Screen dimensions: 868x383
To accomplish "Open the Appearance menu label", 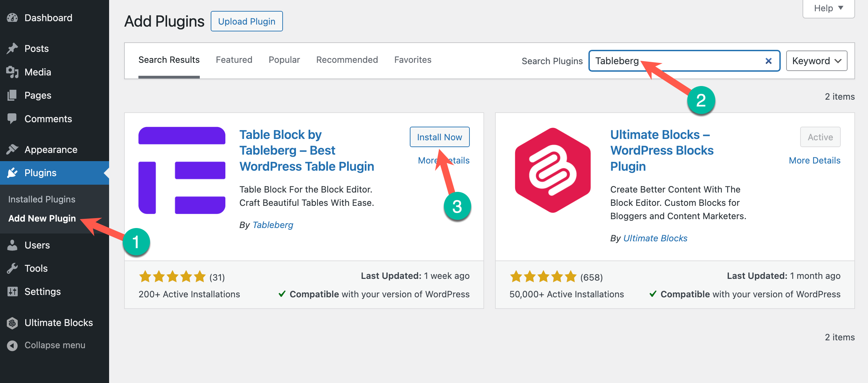I will (x=51, y=150).
